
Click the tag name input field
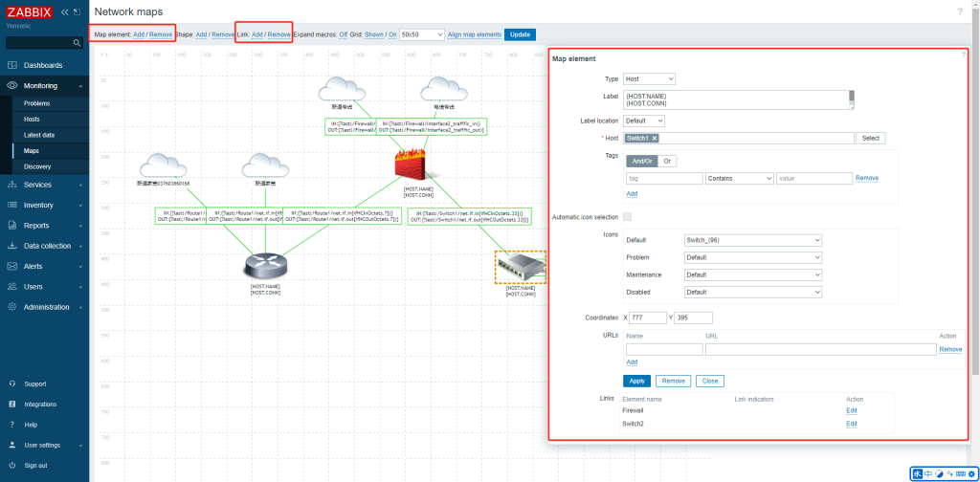pyautogui.click(x=664, y=179)
